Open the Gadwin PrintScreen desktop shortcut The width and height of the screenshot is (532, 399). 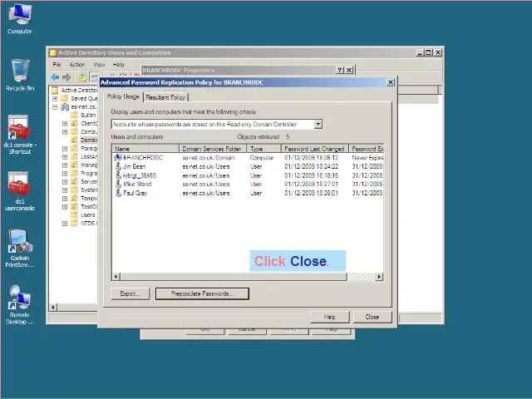20,249
